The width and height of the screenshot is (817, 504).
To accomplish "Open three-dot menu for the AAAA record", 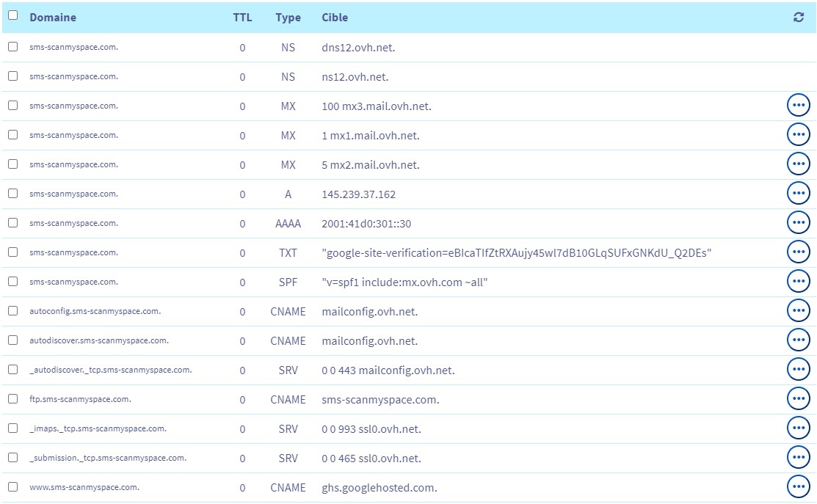I will pyautogui.click(x=798, y=223).
